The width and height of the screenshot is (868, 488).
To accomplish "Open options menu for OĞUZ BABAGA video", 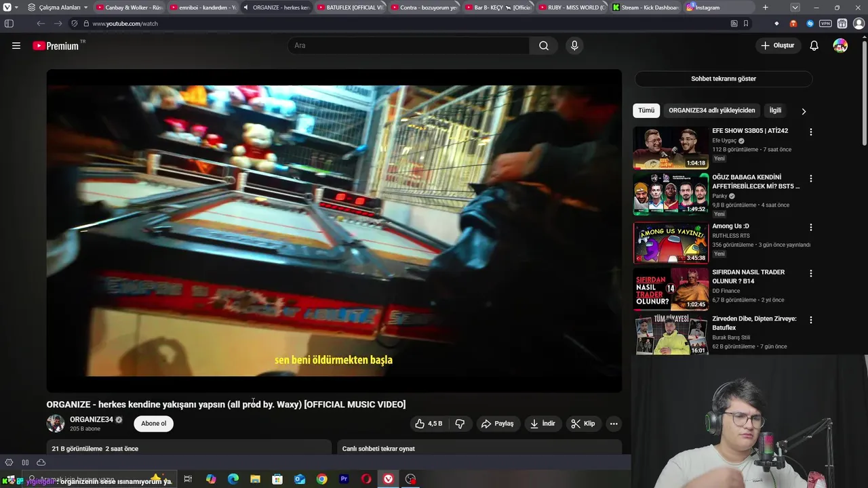I will coord(810,179).
